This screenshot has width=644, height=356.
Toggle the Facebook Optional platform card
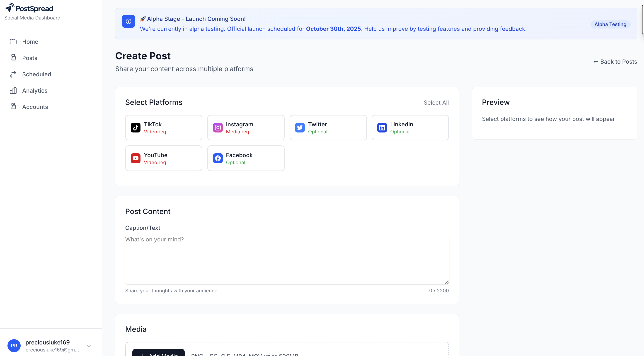pos(246,158)
